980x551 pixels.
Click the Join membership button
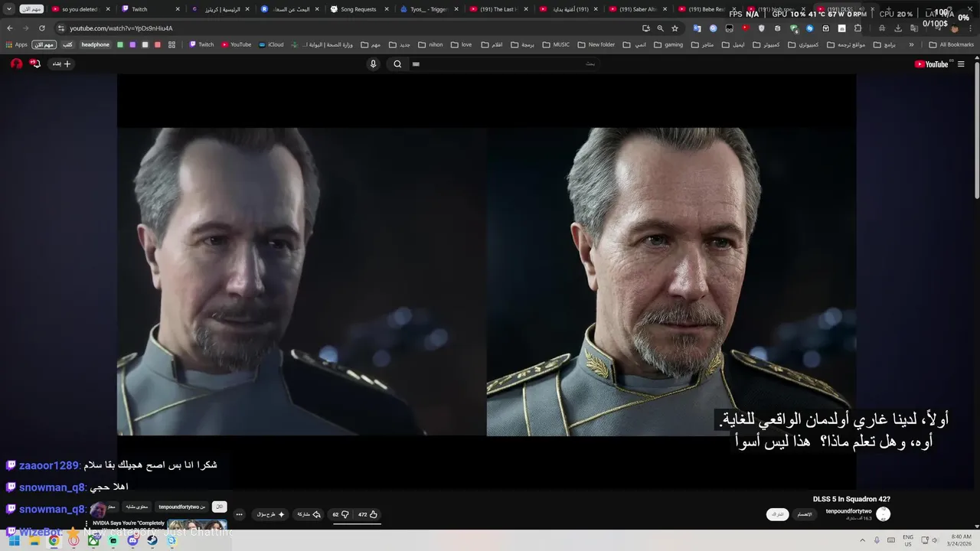tap(805, 514)
